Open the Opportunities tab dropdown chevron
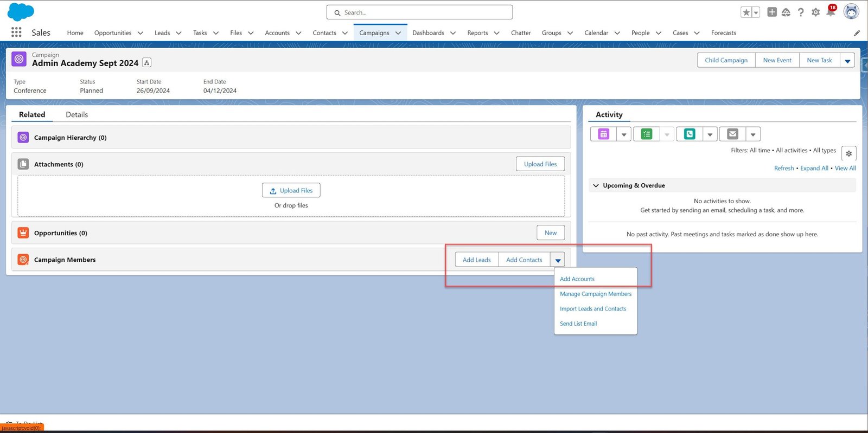Screen dimensions: 868x433 (141, 33)
